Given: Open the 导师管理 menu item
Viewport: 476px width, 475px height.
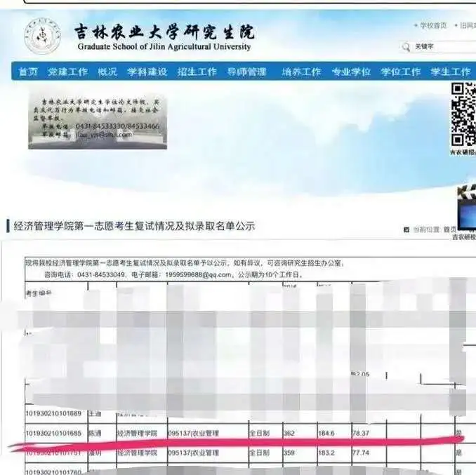Looking at the screenshot, I should pos(246,72).
